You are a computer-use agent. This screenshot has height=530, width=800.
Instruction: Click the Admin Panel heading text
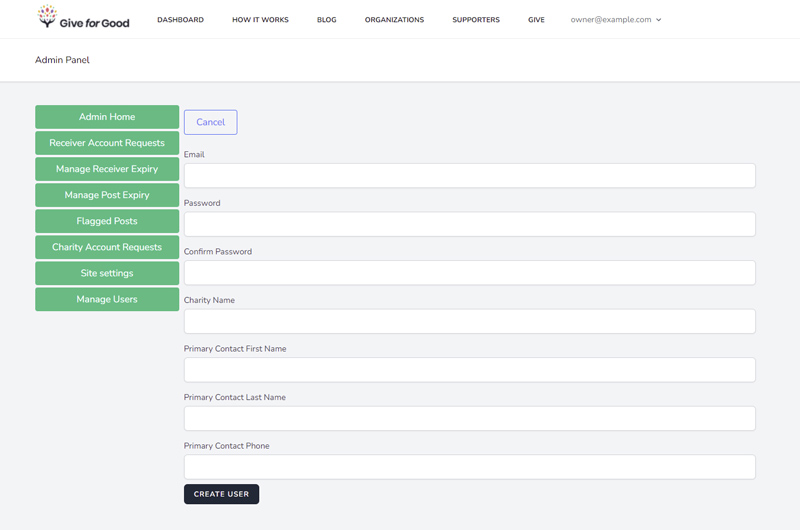point(62,60)
